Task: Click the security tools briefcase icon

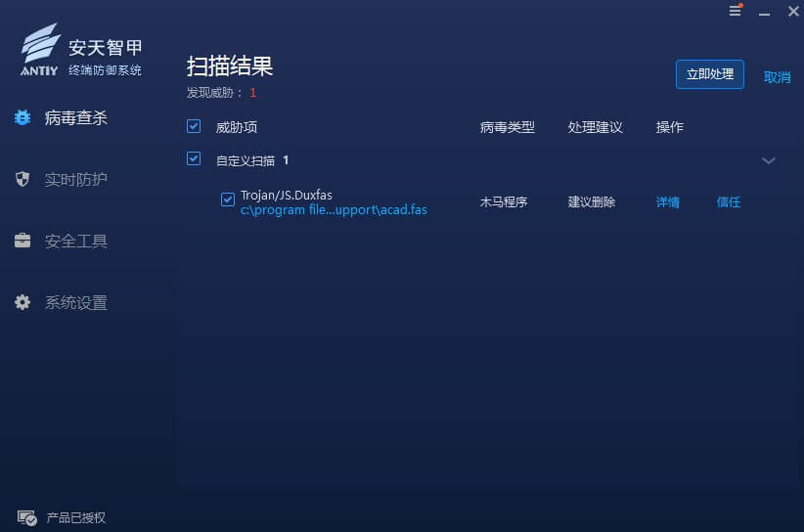Action: (22, 241)
